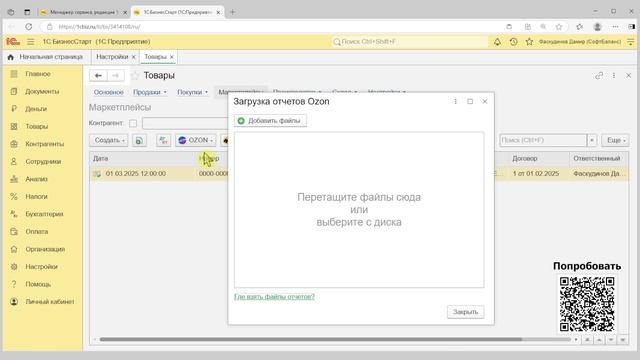Expand the OZON dropdown button
640x360 pixels.
pos(196,140)
